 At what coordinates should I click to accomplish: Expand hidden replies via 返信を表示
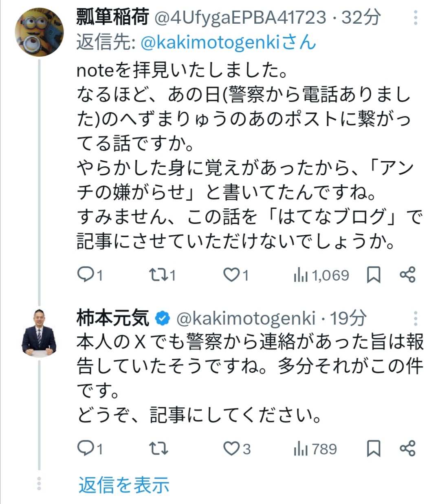[124, 485]
